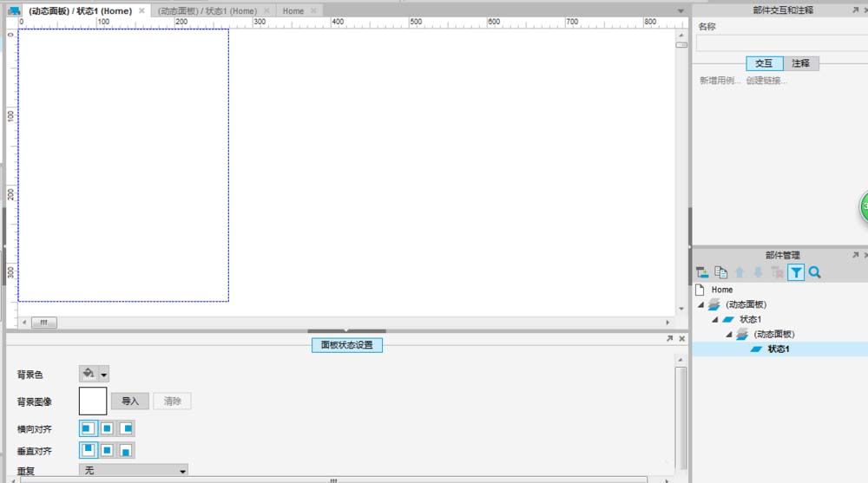Set 垂直对齐 to bottom
This screenshot has width=868, height=483.
(126, 450)
